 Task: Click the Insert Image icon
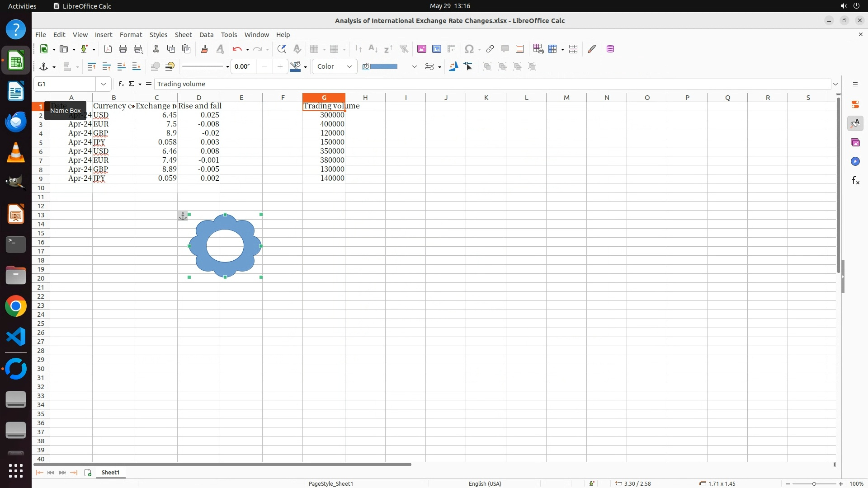tap(421, 49)
